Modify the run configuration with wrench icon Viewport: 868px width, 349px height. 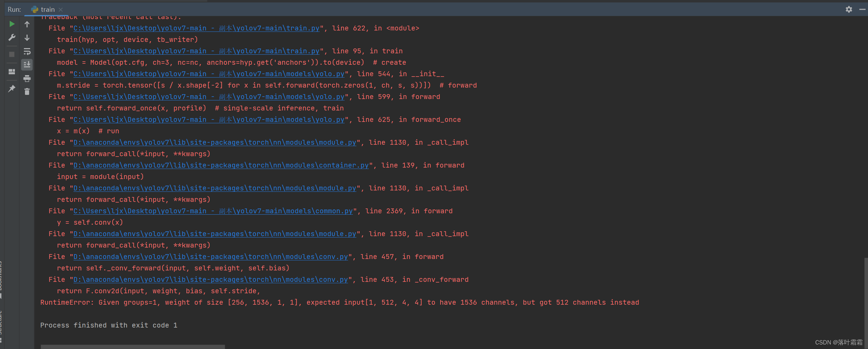pos(11,37)
